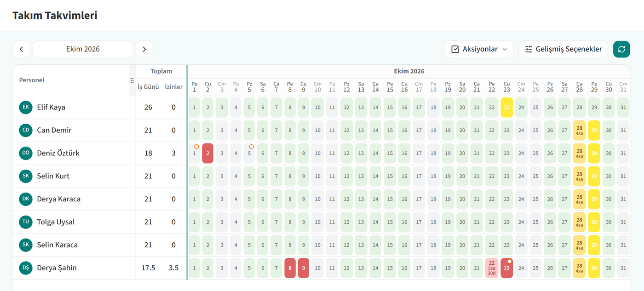Click the Takım Takvimleri page title
This screenshot has width=644, height=291.
pyautogui.click(x=55, y=15)
